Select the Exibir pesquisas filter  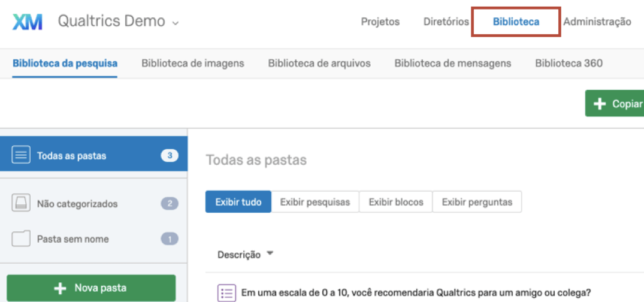tap(315, 202)
